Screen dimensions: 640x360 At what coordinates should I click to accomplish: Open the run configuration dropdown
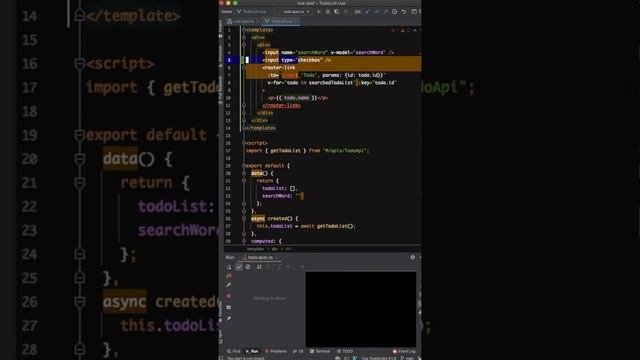click(296, 12)
